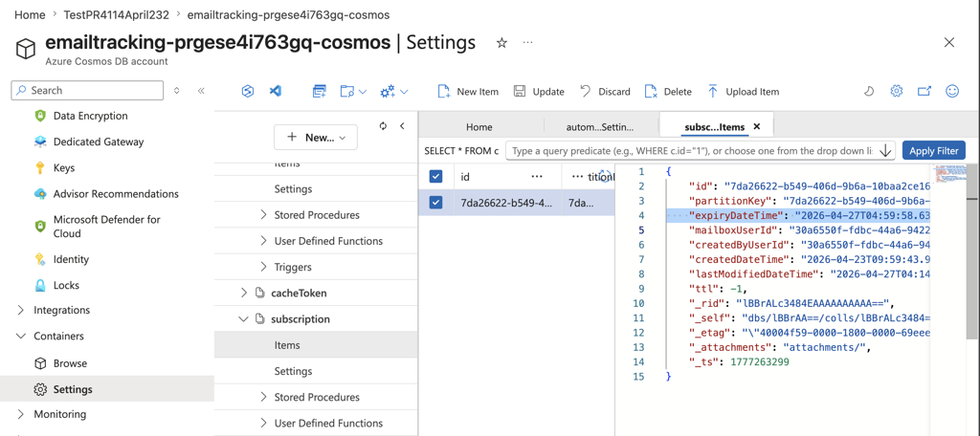Select the subsc...Items tab
The height and width of the screenshot is (436, 980).
(x=714, y=127)
